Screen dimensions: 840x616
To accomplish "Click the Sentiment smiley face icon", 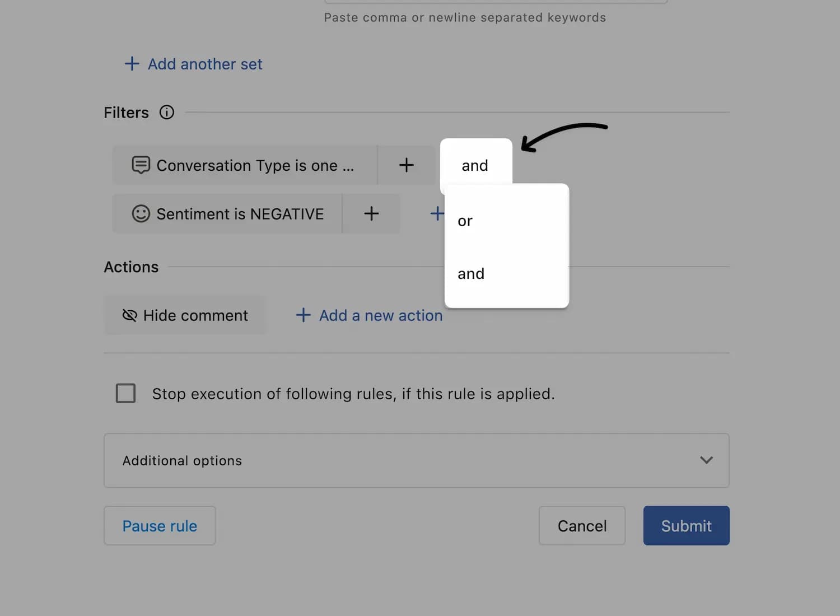I will click(141, 213).
